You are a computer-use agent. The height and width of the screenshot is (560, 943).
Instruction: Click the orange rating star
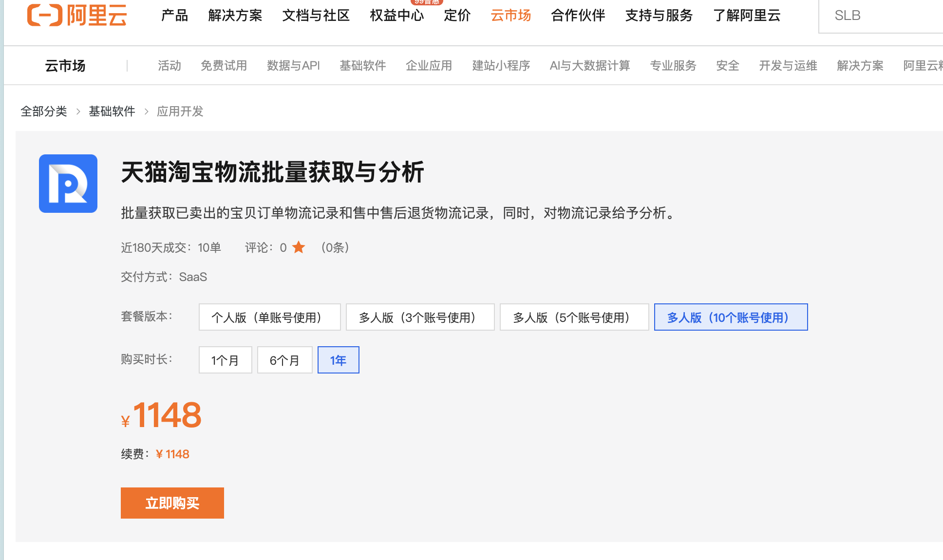click(299, 247)
